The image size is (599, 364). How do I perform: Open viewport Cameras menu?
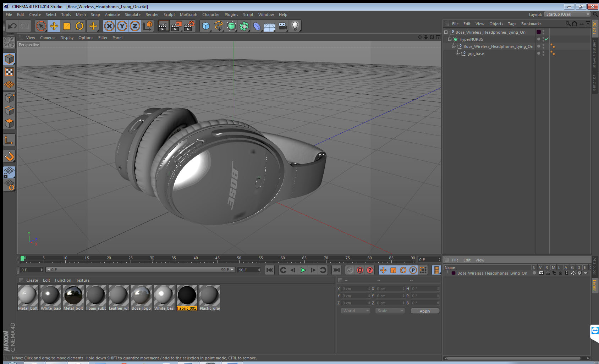pyautogui.click(x=48, y=38)
